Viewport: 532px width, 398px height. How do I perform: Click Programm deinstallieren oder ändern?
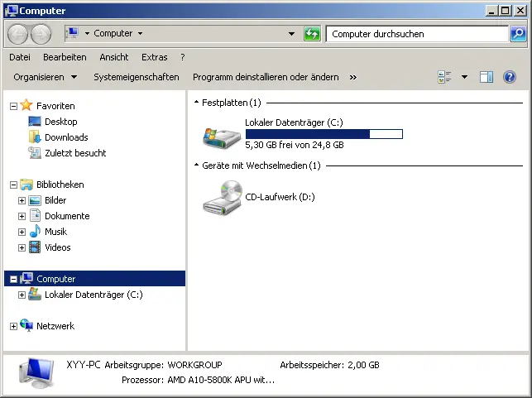[266, 77]
